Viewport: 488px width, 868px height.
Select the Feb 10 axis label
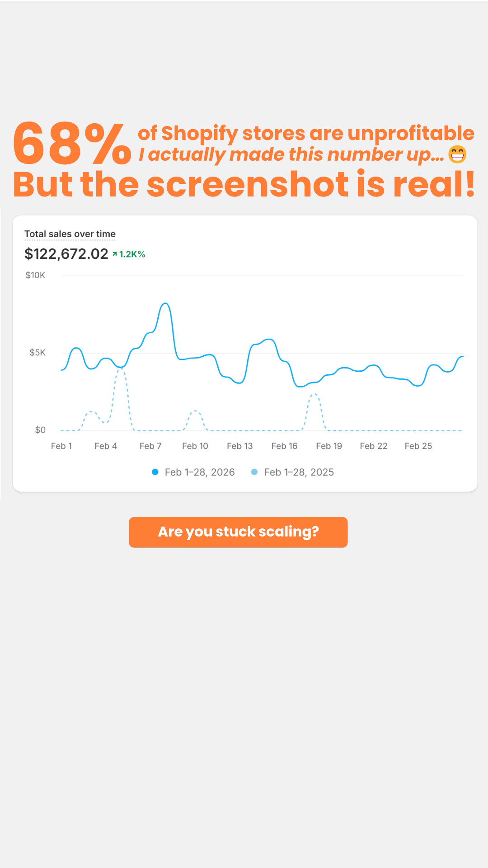pos(195,446)
